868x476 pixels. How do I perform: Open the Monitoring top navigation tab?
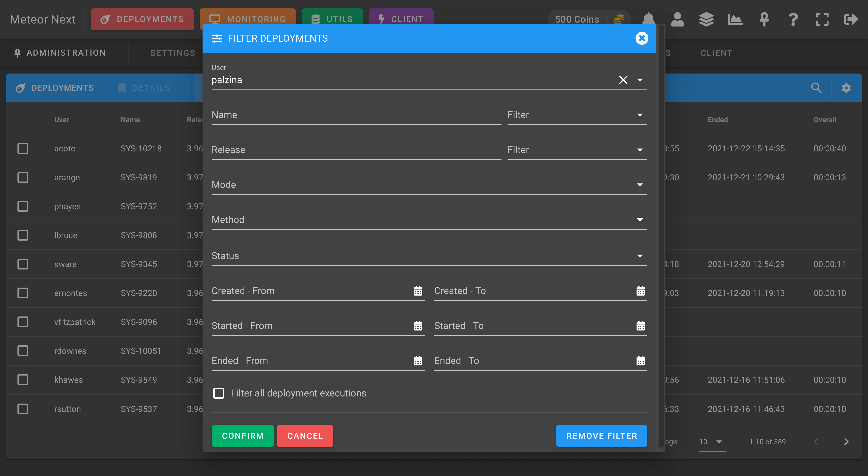pos(247,19)
